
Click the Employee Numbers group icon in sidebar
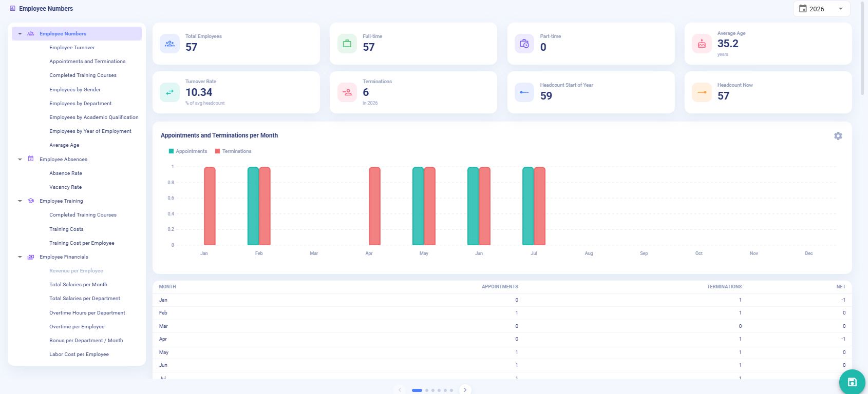31,33
